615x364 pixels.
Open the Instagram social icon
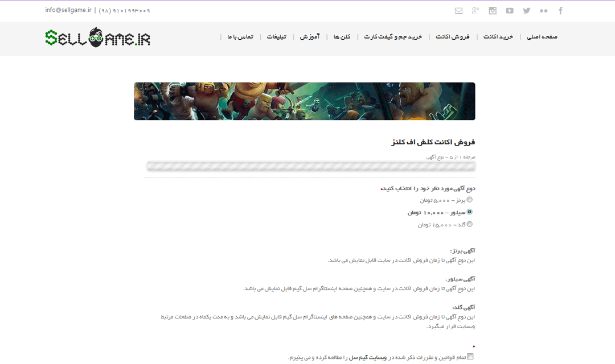point(493,11)
